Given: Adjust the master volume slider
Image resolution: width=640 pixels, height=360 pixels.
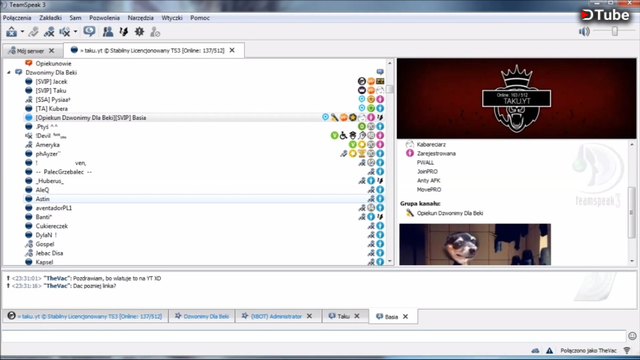Looking at the screenshot, I should click(615, 31).
